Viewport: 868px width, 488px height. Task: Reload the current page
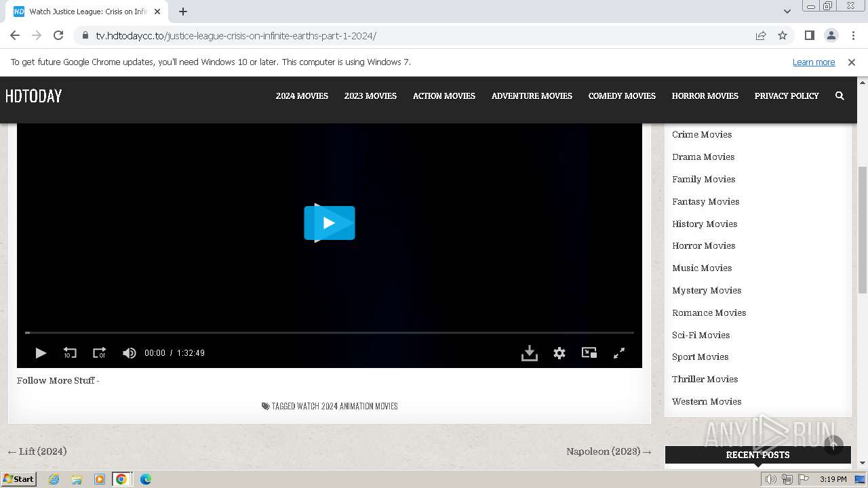[x=58, y=35]
